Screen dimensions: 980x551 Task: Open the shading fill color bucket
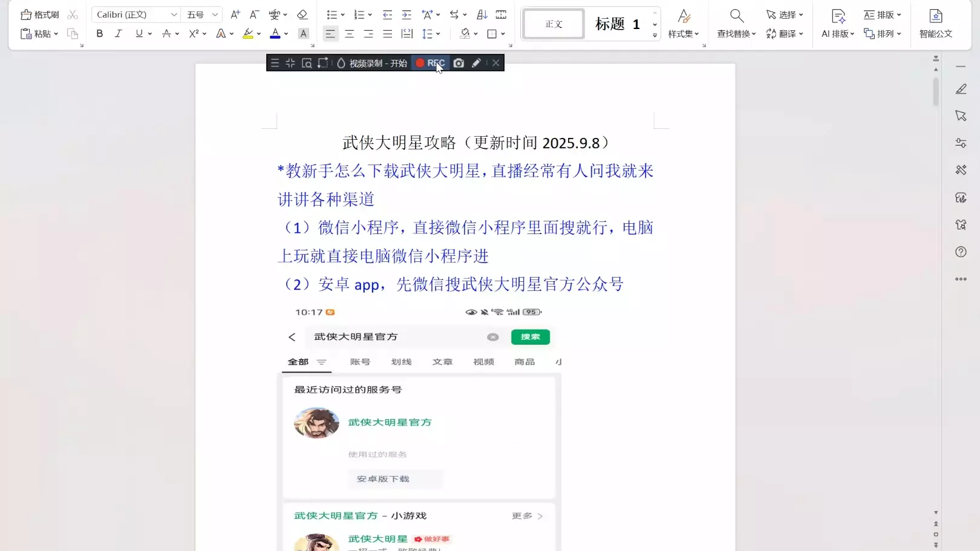465,34
